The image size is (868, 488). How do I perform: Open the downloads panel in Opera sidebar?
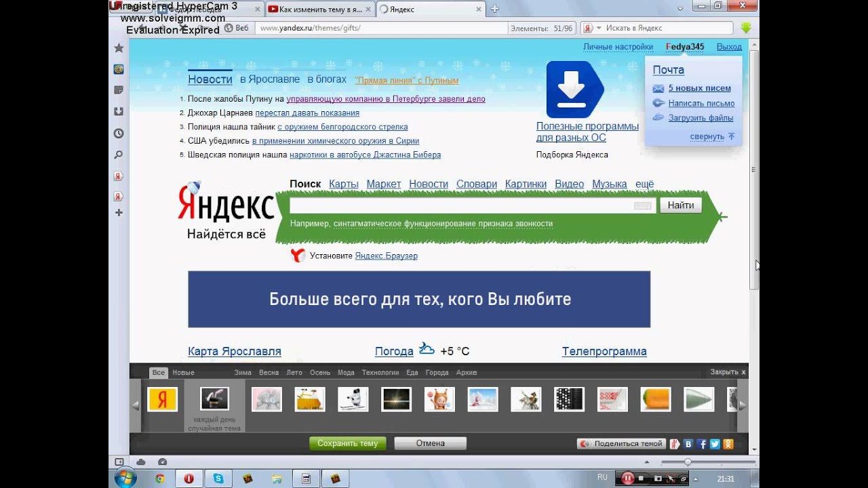point(119,112)
